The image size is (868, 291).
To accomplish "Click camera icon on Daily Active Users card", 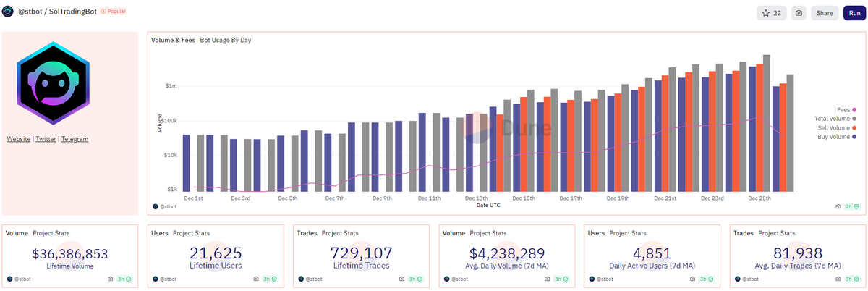I will click(693, 279).
